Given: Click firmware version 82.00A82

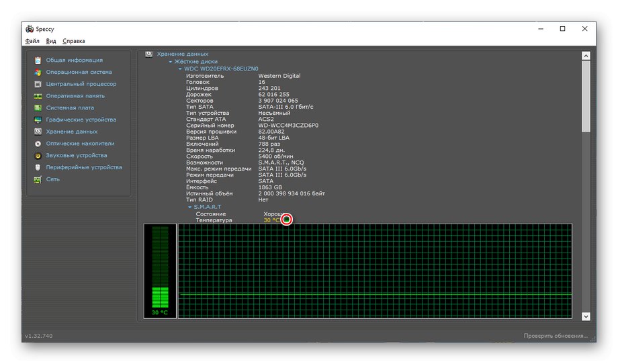Looking at the screenshot, I should pos(271,132).
